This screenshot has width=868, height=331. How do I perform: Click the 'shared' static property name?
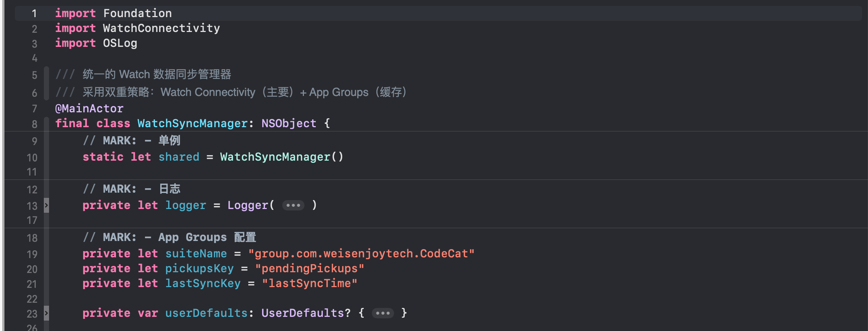click(x=179, y=157)
